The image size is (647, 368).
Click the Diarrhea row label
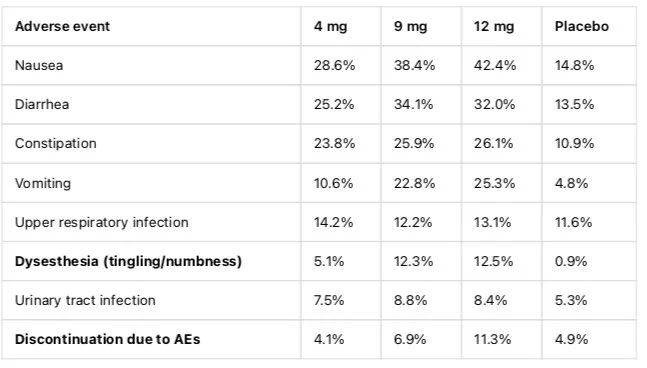coord(42,104)
